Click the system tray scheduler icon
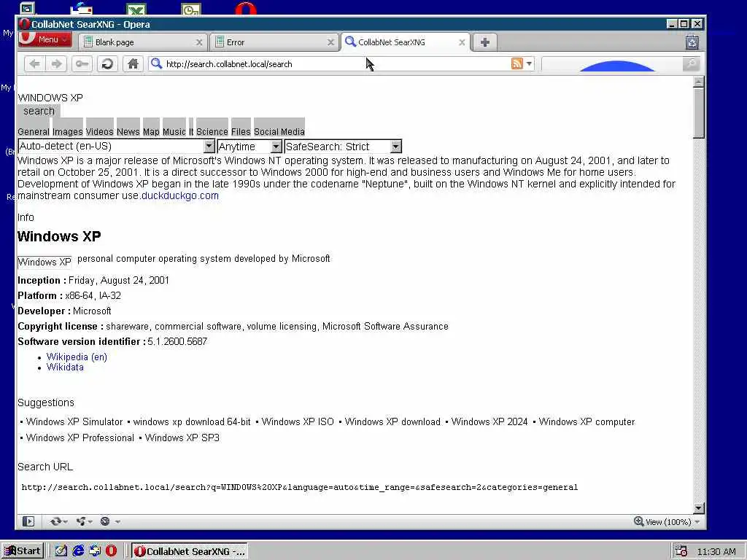The height and width of the screenshot is (560, 747). tap(682, 551)
